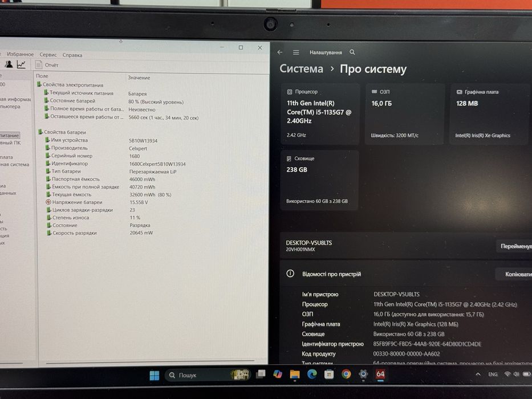532x399 pixels.
Task: Open the Wi-Fi network tray icon
Action: pos(507,374)
